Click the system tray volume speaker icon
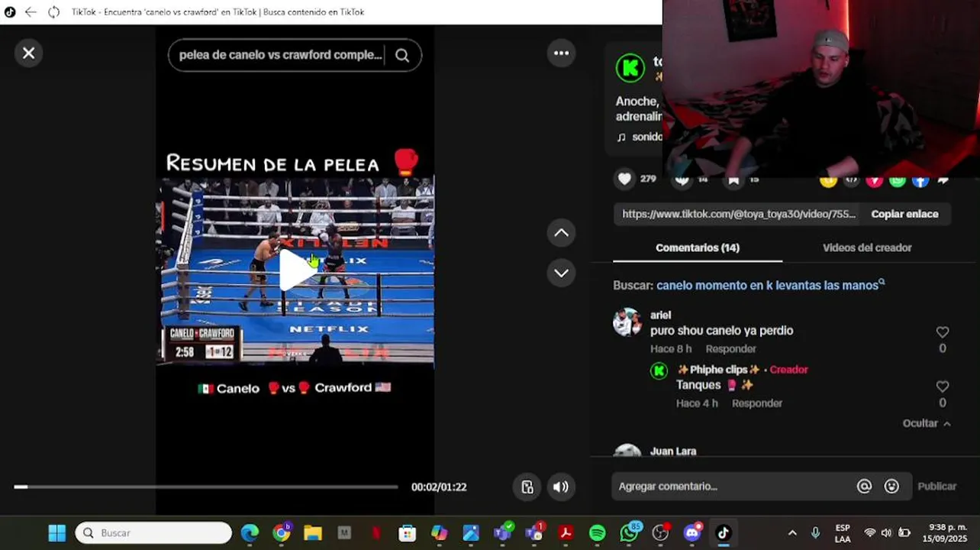Image resolution: width=980 pixels, height=550 pixels. (x=886, y=532)
